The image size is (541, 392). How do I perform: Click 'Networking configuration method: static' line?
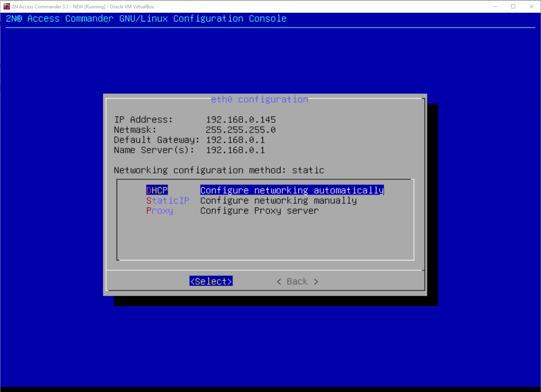[x=219, y=170]
